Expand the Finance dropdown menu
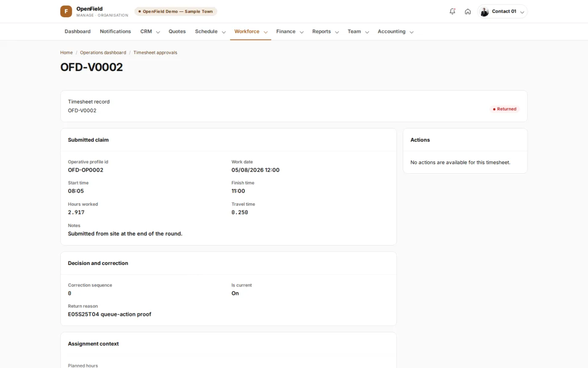 (290, 32)
